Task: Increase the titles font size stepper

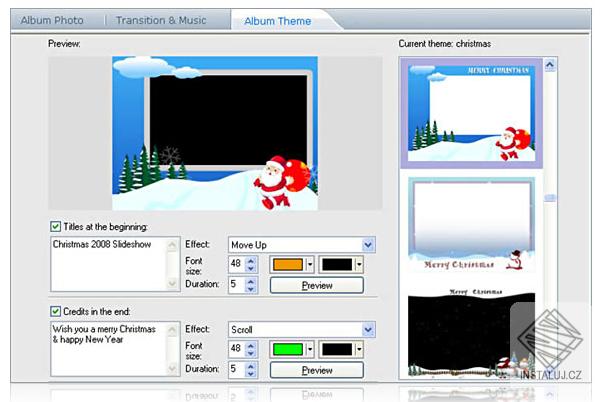Action: (x=251, y=261)
